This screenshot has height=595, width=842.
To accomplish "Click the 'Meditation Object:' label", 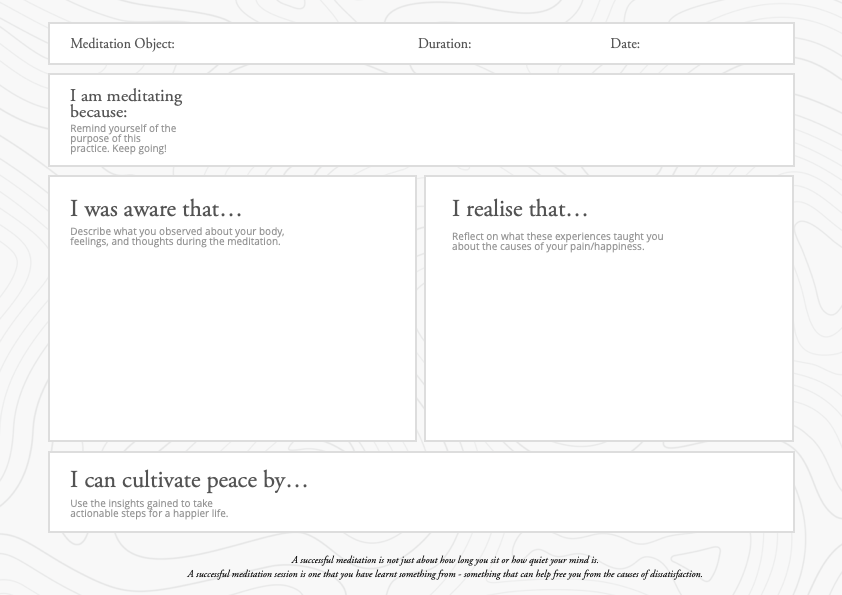I will pyautogui.click(x=122, y=43).
